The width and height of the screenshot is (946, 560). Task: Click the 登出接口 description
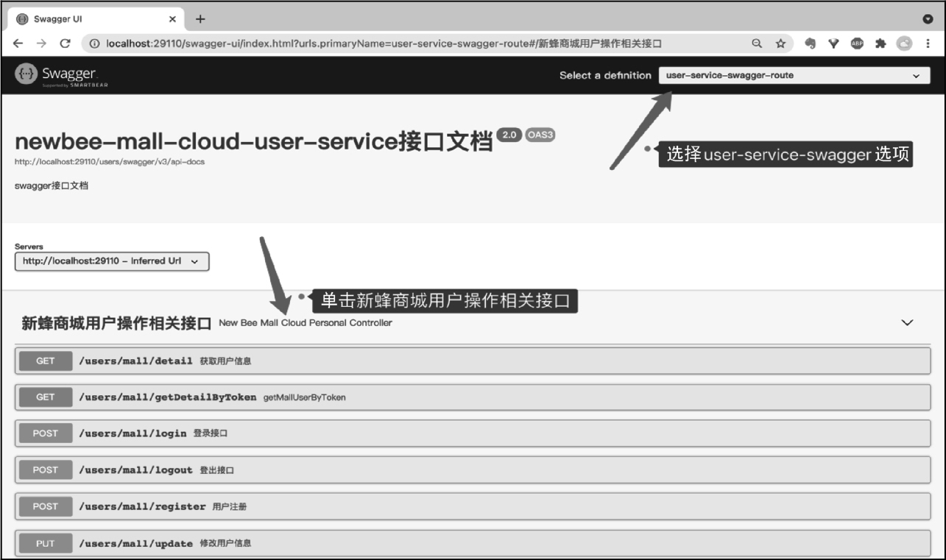[216, 470]
